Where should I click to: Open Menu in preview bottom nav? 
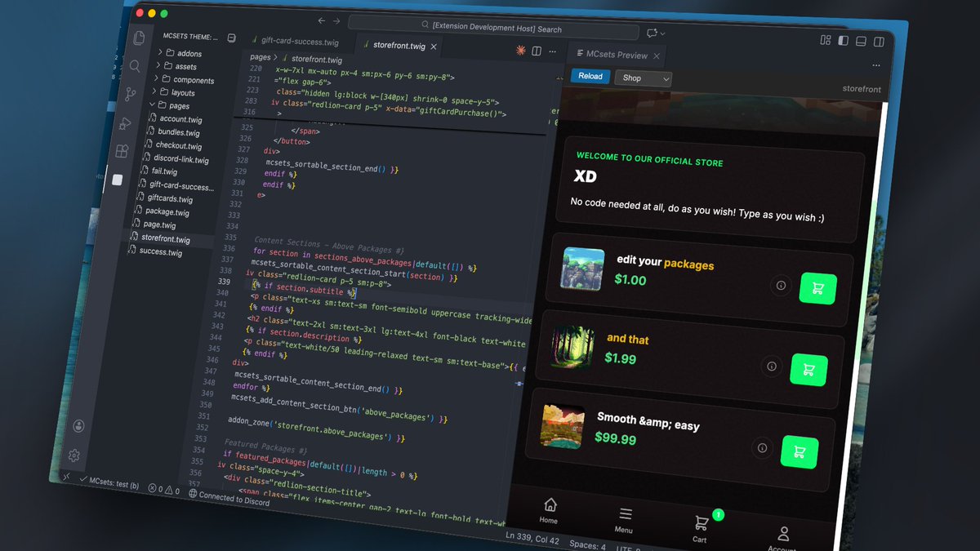point(625,520)
